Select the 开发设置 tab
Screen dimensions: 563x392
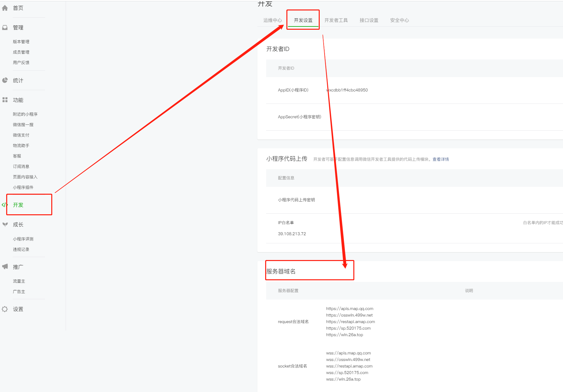click(303, 20)
